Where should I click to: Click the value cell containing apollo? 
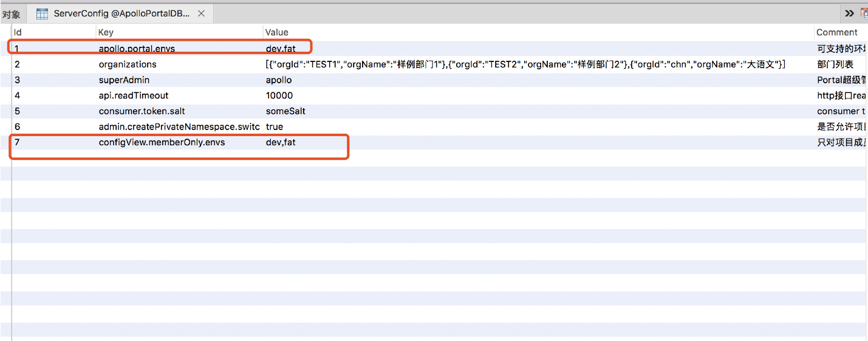click(538, 80)
